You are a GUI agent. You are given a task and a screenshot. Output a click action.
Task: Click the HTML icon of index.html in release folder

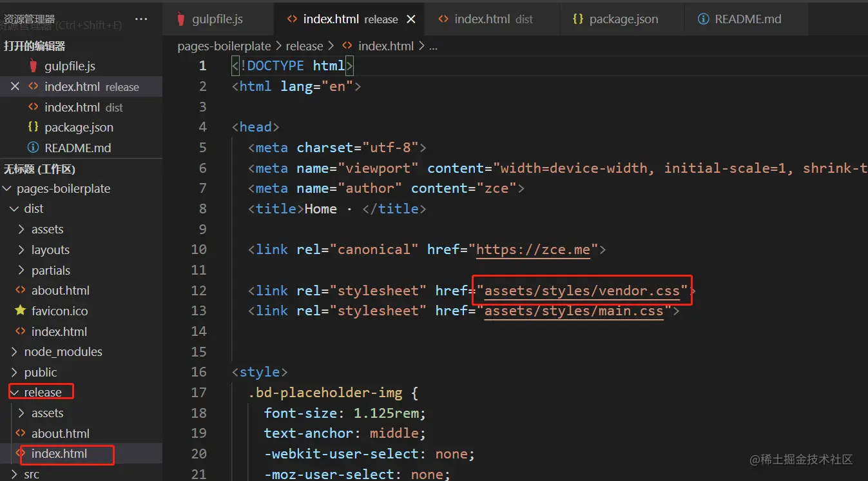[x=21, y=453]
